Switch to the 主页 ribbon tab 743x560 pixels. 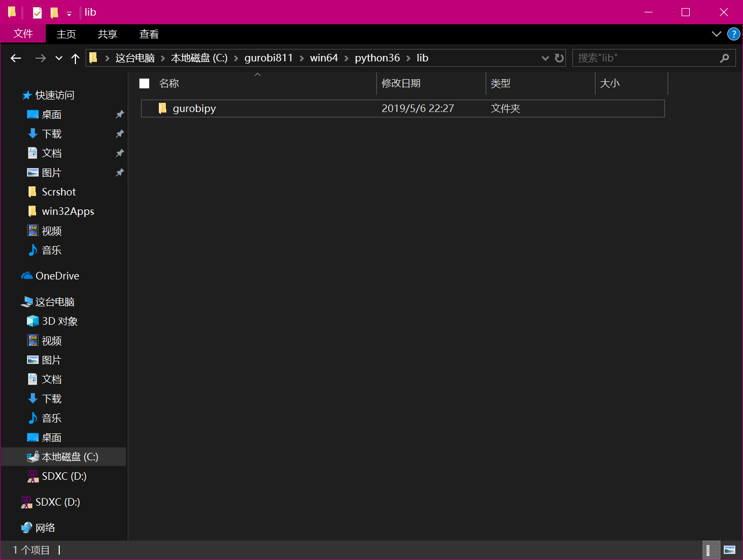(x=66, y=34)
